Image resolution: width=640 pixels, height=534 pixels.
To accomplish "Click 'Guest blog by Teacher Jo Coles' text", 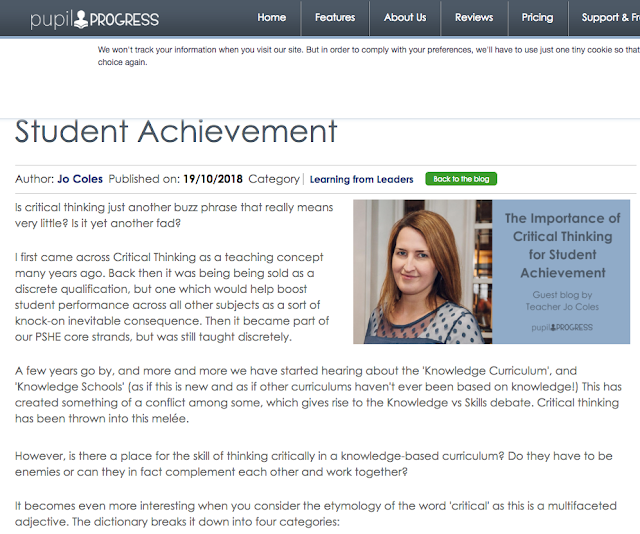I will [x=562, y=300].
